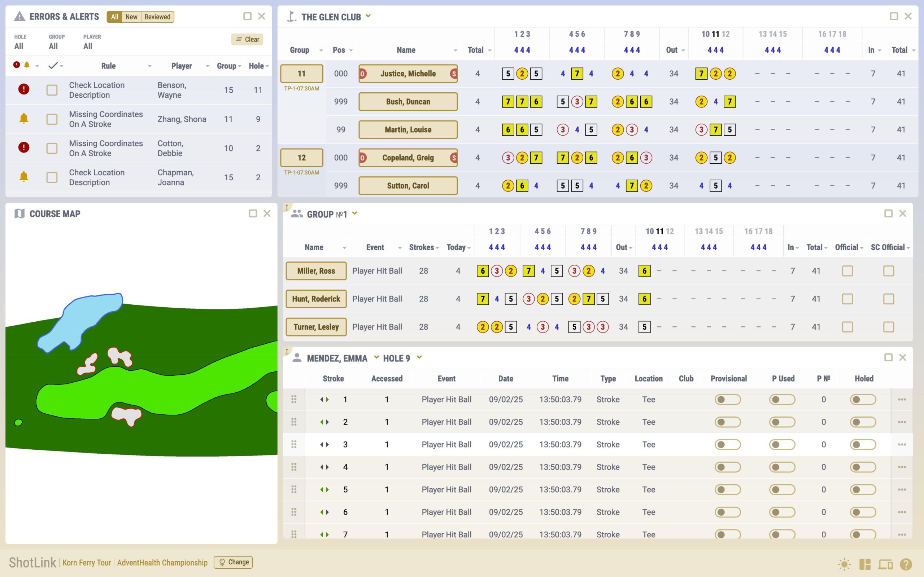Open more options for stroke 1 row
The height and width of the screenshot is (577, 924).
point(902,400)
